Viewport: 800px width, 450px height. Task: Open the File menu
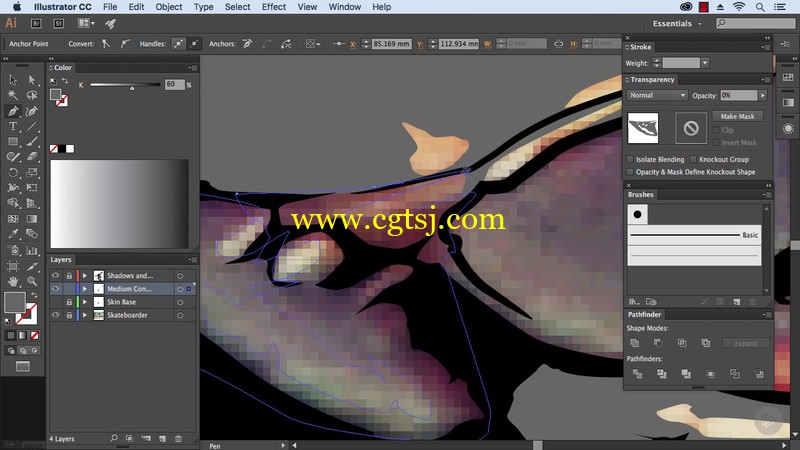(110, 7)
